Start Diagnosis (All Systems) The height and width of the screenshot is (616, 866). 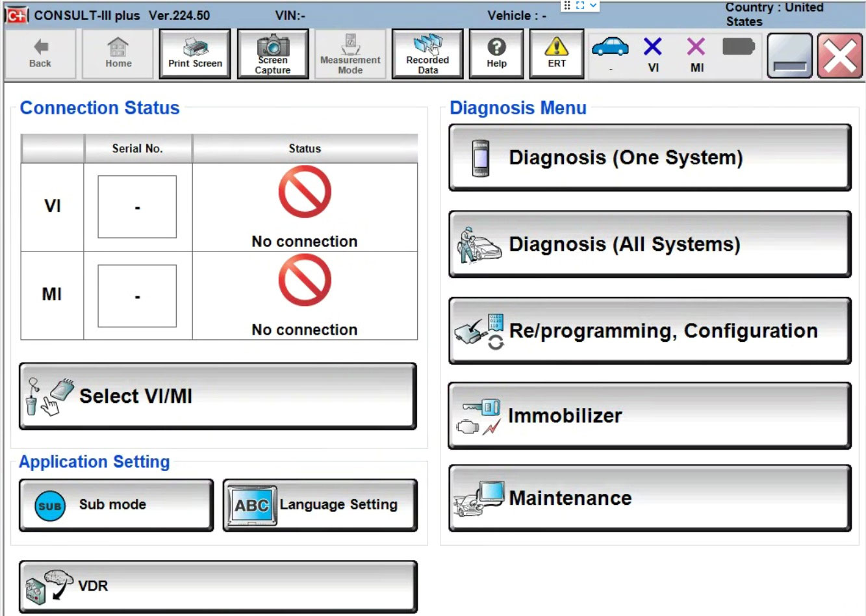pyautogui.click(x=650, y=244)
